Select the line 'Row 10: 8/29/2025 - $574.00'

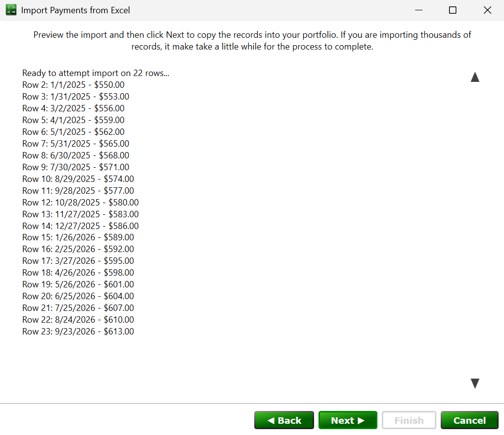coord(78,179)
